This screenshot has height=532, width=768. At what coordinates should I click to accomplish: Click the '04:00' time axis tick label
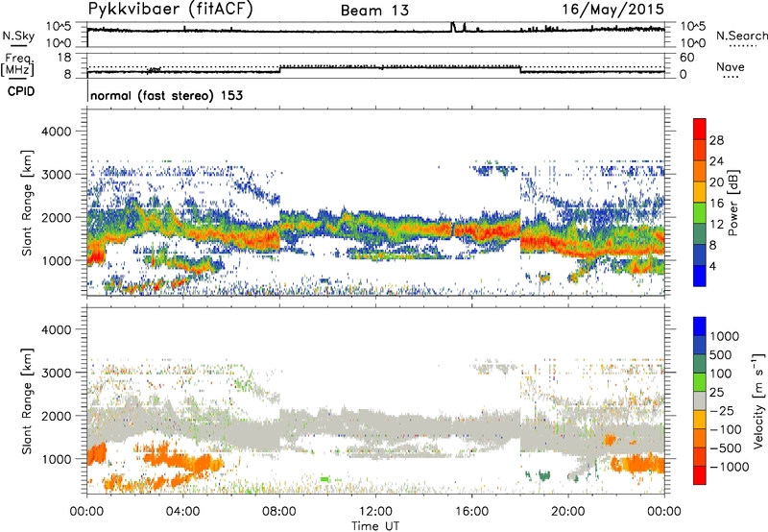pos(182,512)
